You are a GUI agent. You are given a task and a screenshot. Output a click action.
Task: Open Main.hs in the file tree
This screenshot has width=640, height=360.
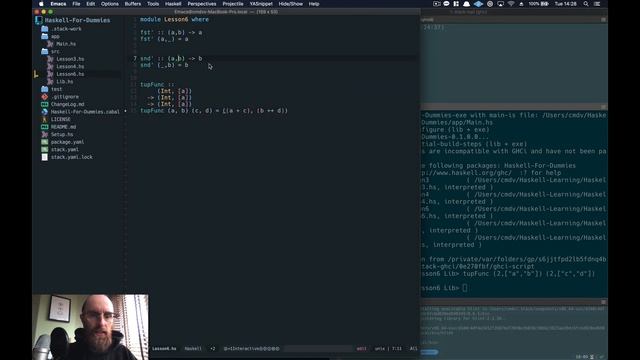[66, 44]
